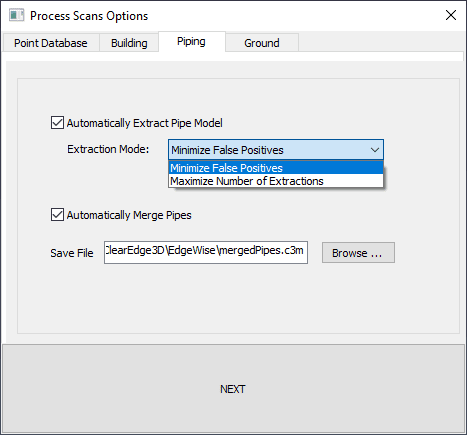Close the Process Scans Options dialog

(x=451, y=15)
